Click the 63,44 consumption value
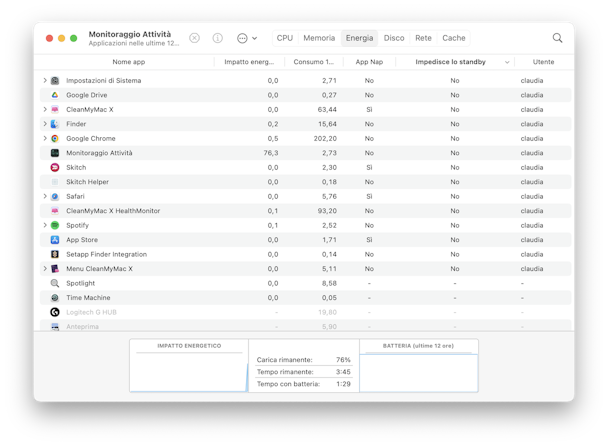608x446 pixels. click(327, 109)
